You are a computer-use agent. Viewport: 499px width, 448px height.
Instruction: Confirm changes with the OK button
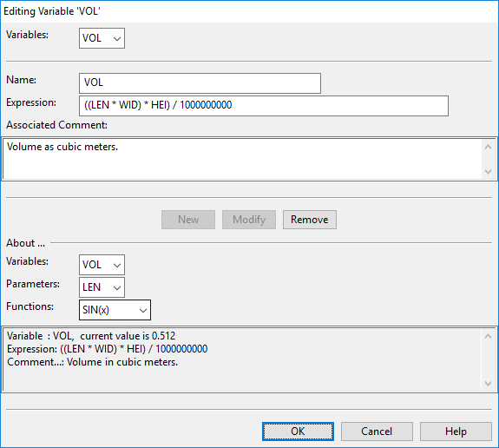pyautogui.click(x=298, y=432)
